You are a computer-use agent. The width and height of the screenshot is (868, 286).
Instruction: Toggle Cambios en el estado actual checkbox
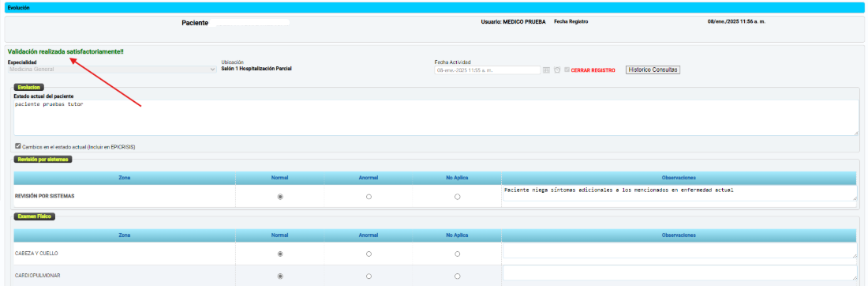(18, 146)
